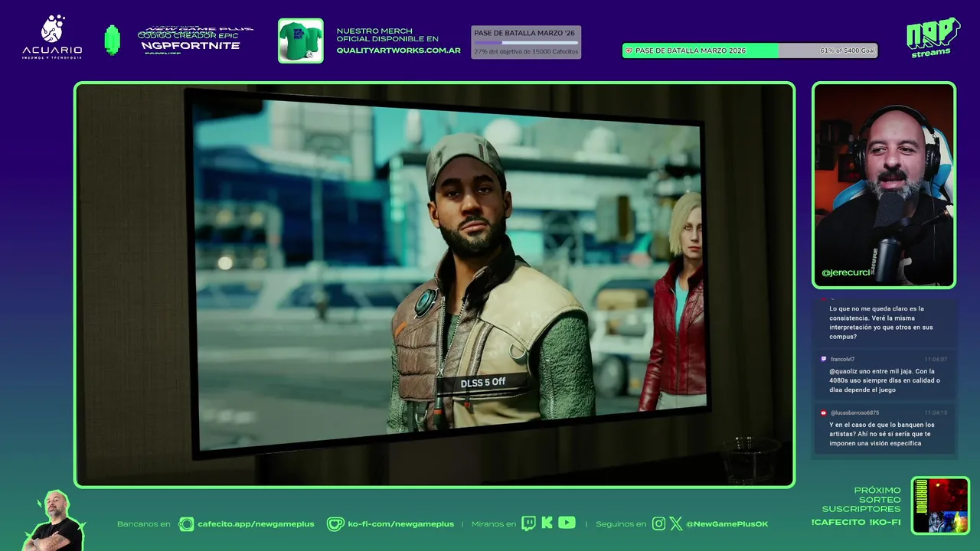Image resolution: width=980 pixels, height=551 pixels.
Task: Click the streamer avatar cutout at bottom-left
Action: point(54,520)
